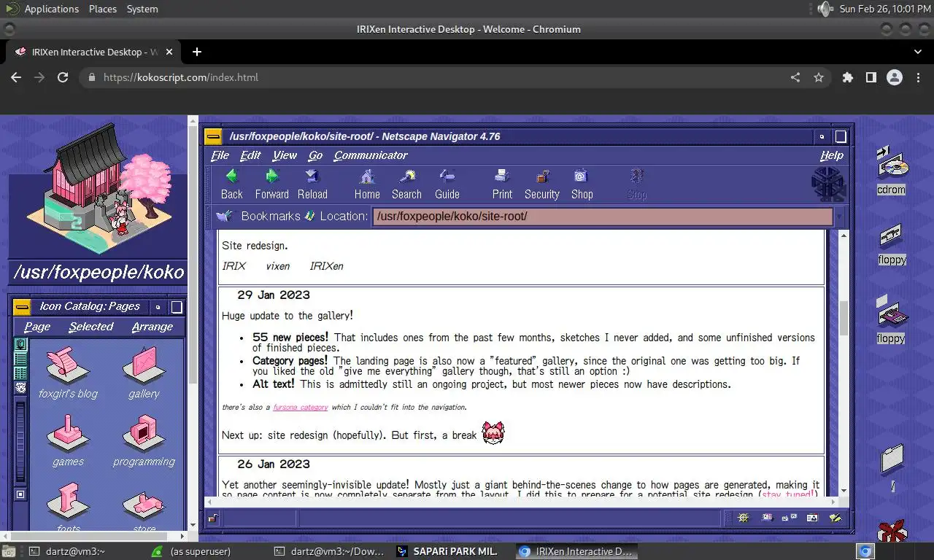Open the Arrange menu in Icon Catalog
The width and height of the screenshot is (934, 560).
tap(152, 327)
